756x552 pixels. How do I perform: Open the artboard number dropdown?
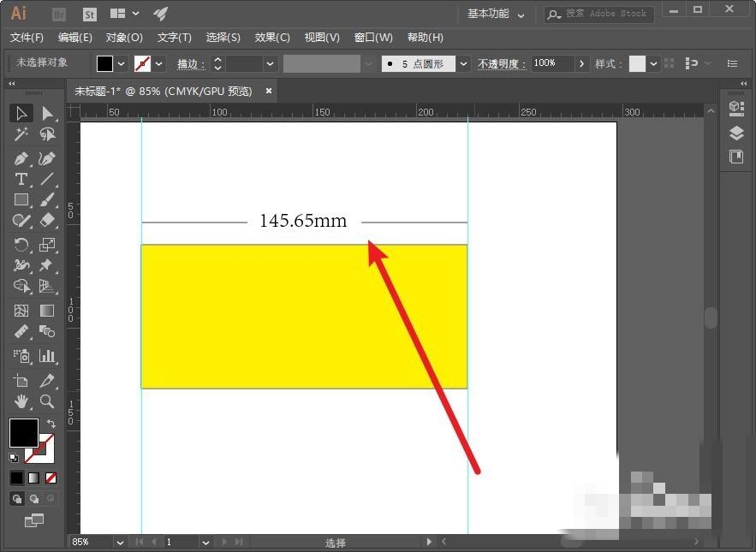pos(205,543)
